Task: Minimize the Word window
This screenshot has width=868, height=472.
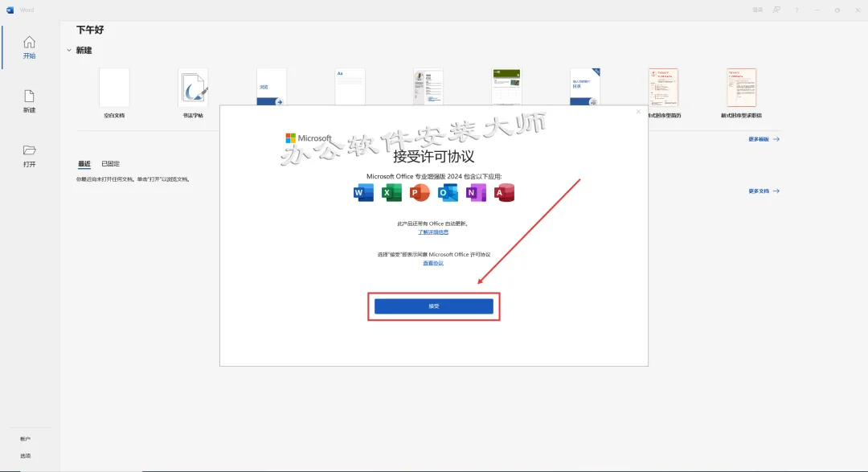Action: click(817, 10)
